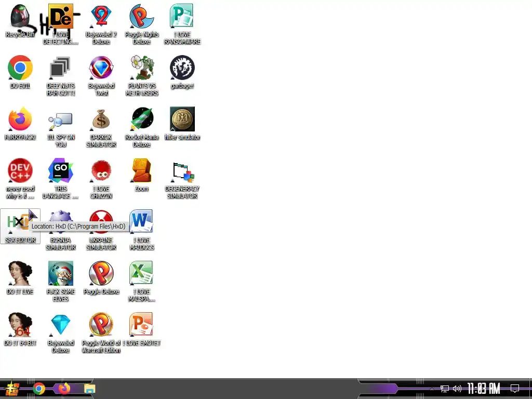
Task: Open the Action Center notification icon
Action: click(515, 389)
